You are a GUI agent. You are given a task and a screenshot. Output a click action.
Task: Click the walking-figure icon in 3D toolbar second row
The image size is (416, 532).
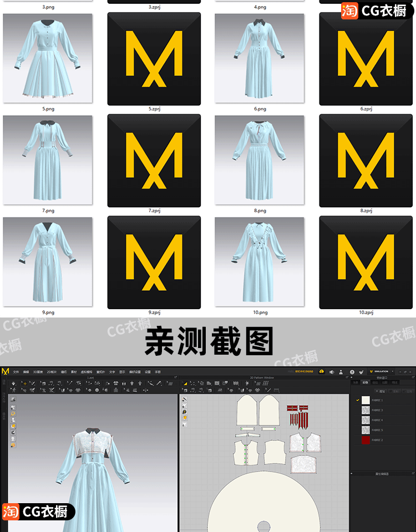click(13, 390)
